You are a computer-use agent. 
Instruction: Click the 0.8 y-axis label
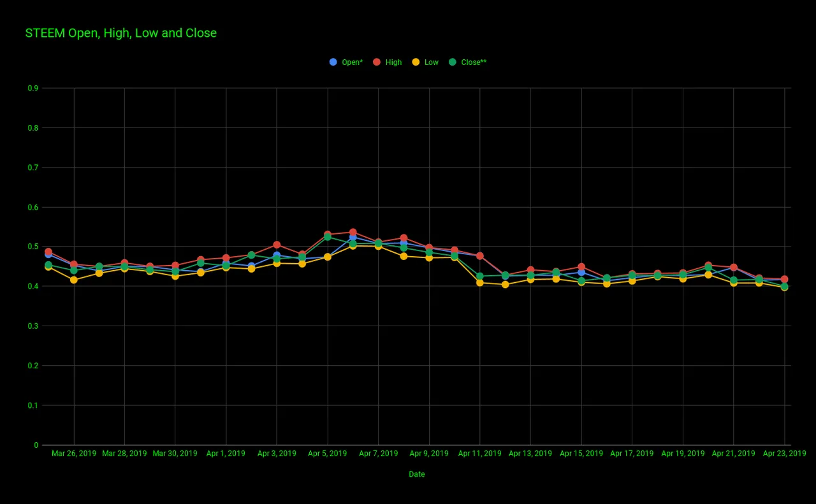coord(33,128)
